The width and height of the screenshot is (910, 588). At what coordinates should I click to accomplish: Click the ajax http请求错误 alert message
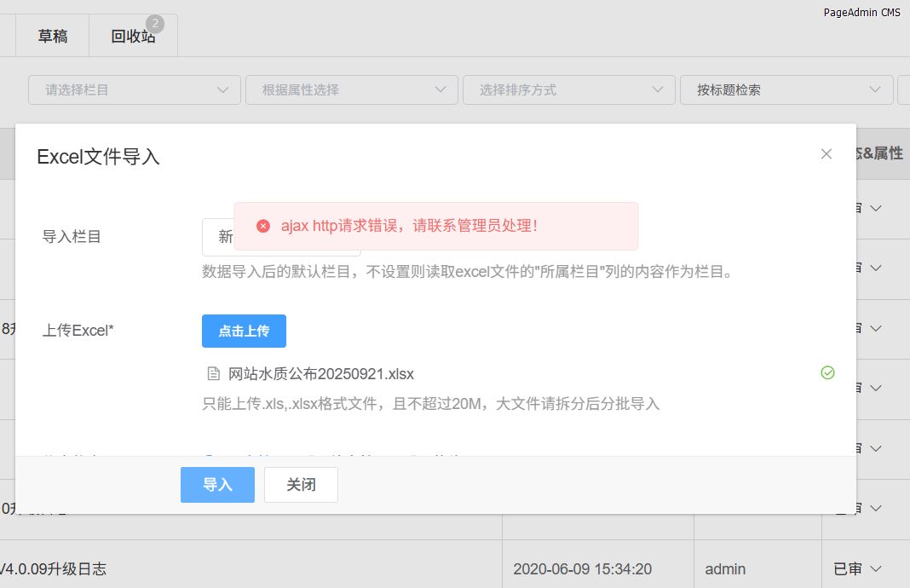(x=409, y=226)
